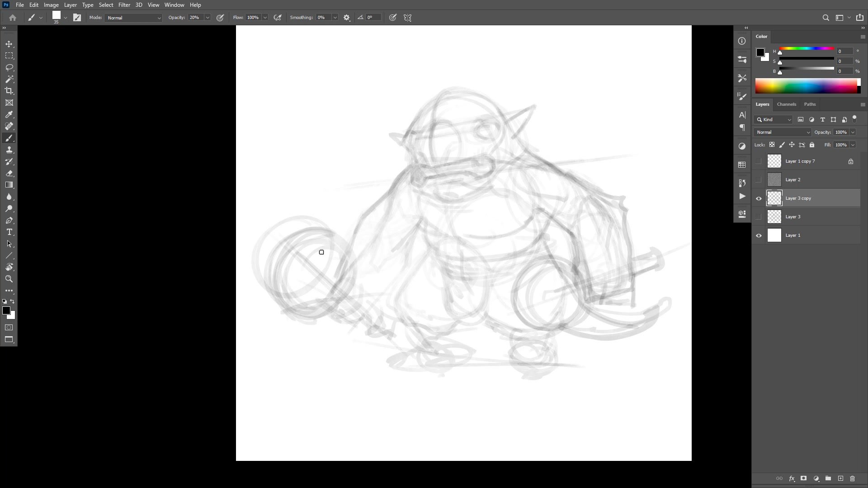Viewport: 868px width, 488px height.
Task: Create a new layer with plus icon
Action: 840,479
